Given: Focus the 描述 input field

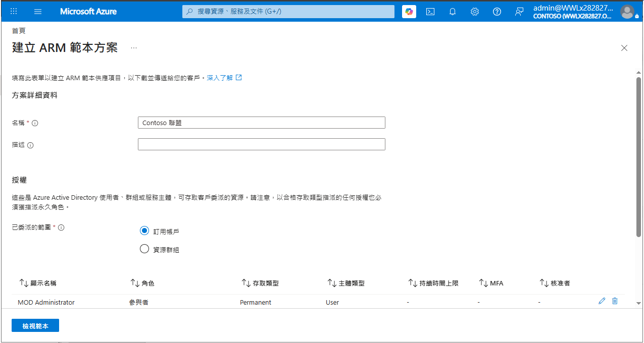Looking at the screenshot, I should click(262, 144).
